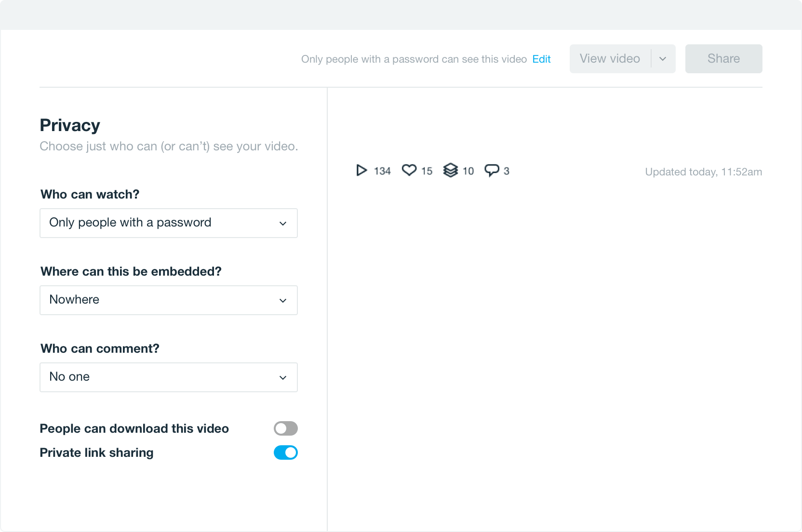802x532 pixels.
Task: Click the speech bubble comments icon
Action: 492,171
